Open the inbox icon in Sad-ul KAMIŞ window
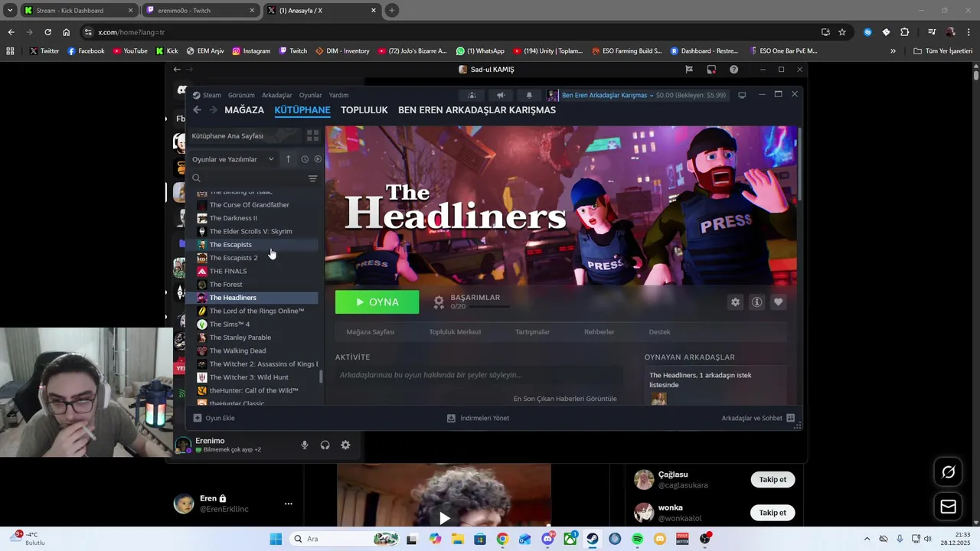This screenshot has width=980, height=551. [711, 69]
